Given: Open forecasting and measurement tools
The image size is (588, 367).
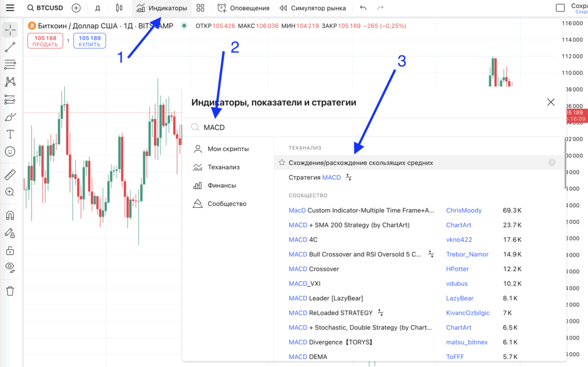Looking at the screenshot, I should (10, 99).
